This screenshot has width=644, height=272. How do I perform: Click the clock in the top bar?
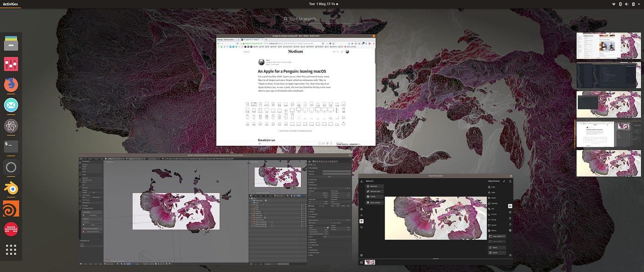[x=323, y=4]
